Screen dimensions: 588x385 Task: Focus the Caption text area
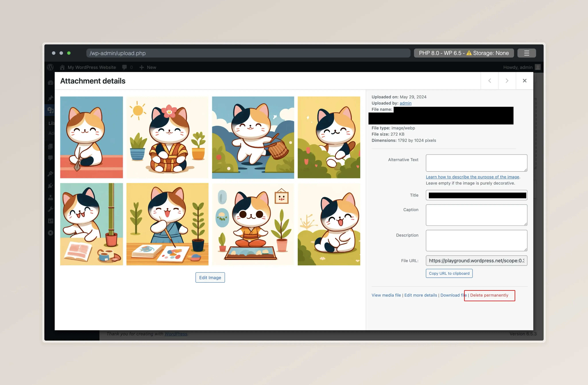pos(476,215)
